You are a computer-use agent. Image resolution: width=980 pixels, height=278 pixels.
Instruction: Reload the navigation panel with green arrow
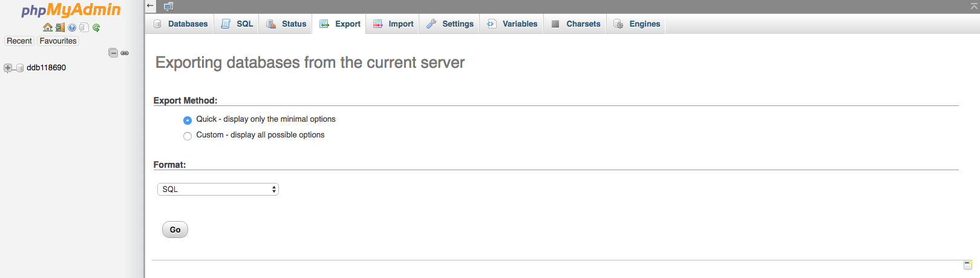[x=96, y=27]
